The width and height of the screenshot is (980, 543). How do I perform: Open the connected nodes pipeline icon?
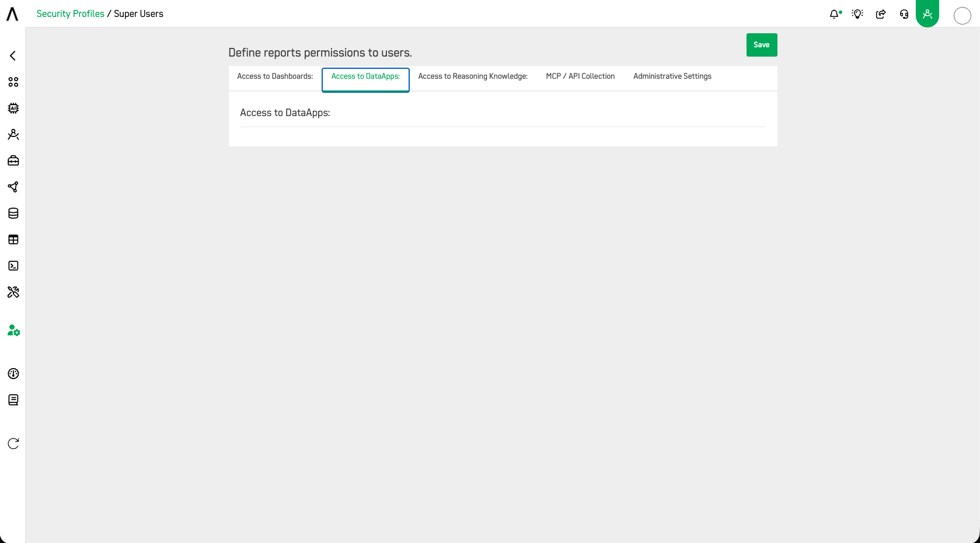coord(13,187)
